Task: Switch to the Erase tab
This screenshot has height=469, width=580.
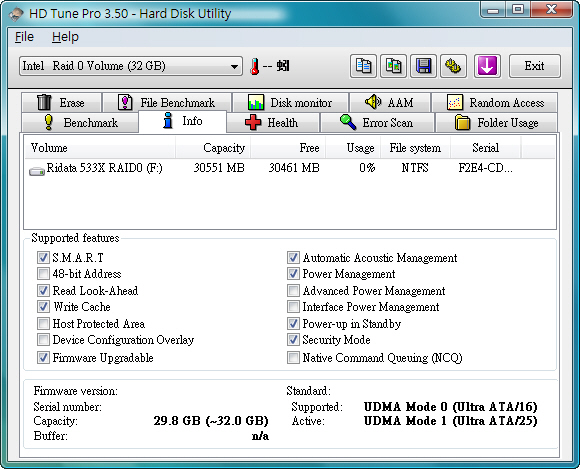Action: [x=61, y=102]
